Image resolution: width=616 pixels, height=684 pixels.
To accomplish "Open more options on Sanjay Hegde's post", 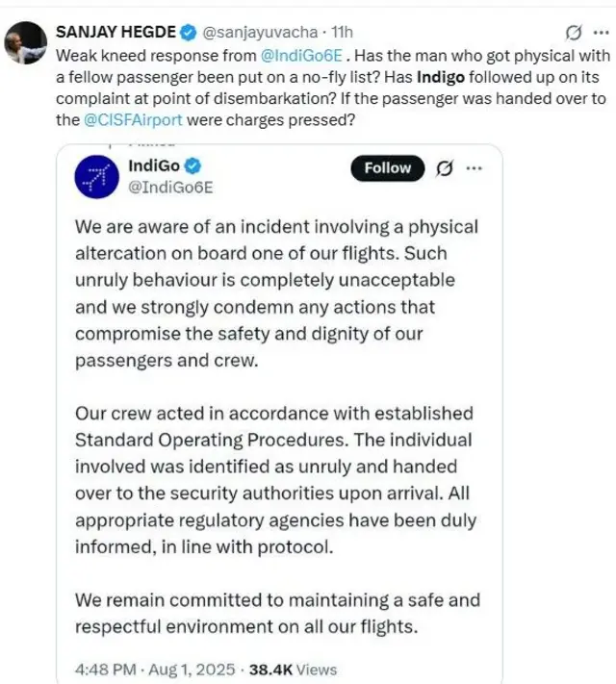I will 601,32.
